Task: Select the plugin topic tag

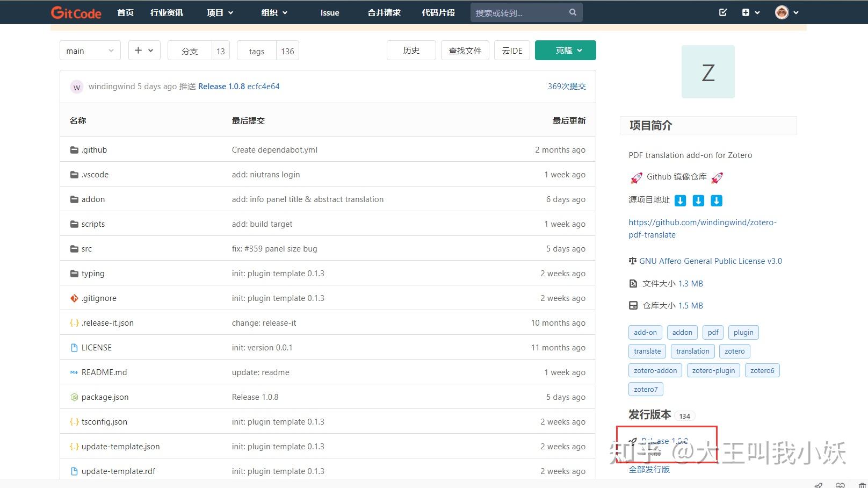Action: pyautogui.click(x=743, y=333)
